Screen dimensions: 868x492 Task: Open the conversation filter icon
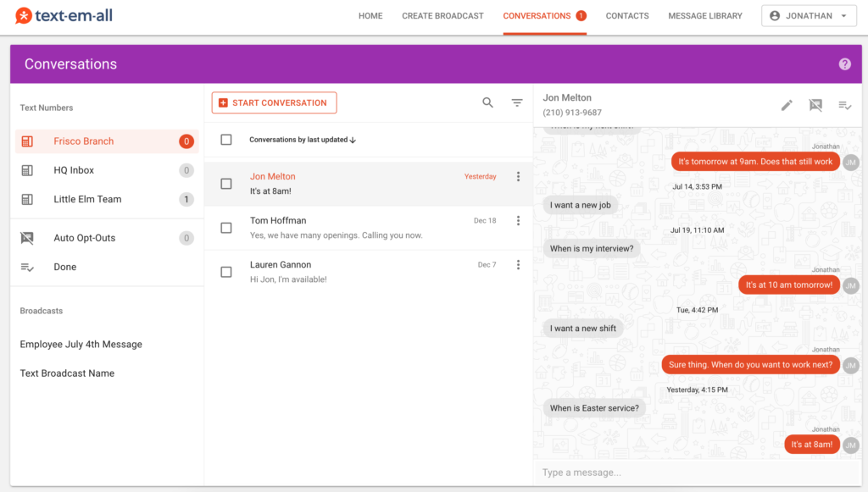pos(516,102)
